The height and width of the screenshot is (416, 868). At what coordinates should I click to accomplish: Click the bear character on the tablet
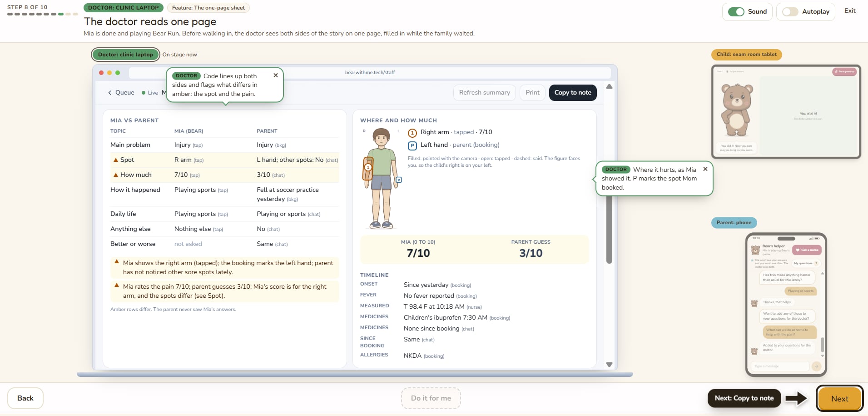point(737,109)
